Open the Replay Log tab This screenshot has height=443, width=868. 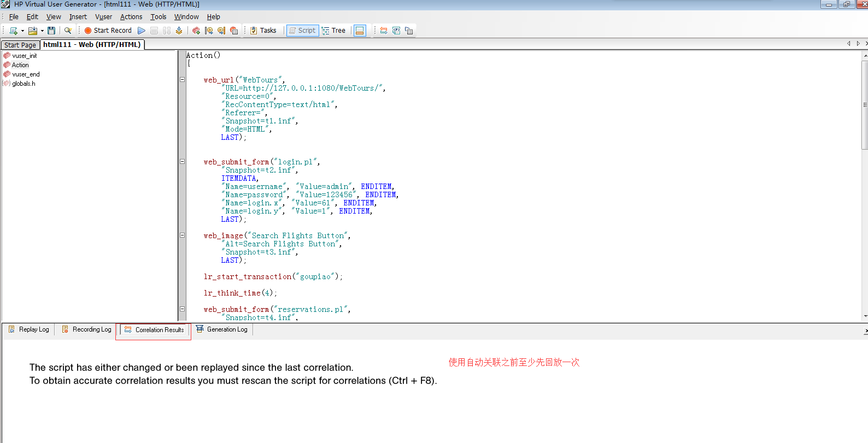click(x=29, y=329)
